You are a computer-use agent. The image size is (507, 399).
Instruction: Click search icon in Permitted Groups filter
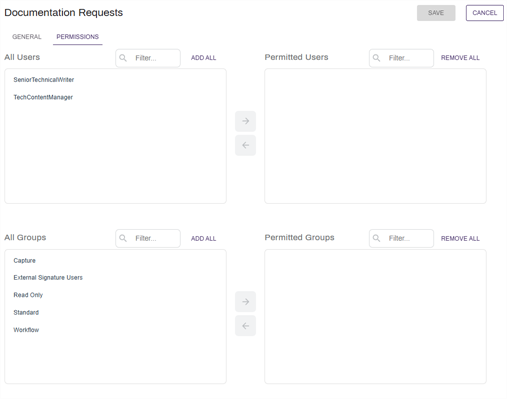point(376,238)
